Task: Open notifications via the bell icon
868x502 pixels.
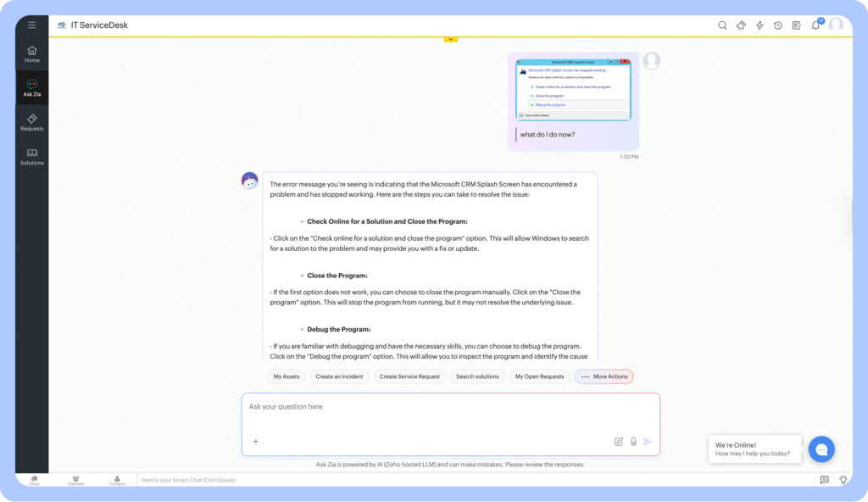Action: (815, 25)
